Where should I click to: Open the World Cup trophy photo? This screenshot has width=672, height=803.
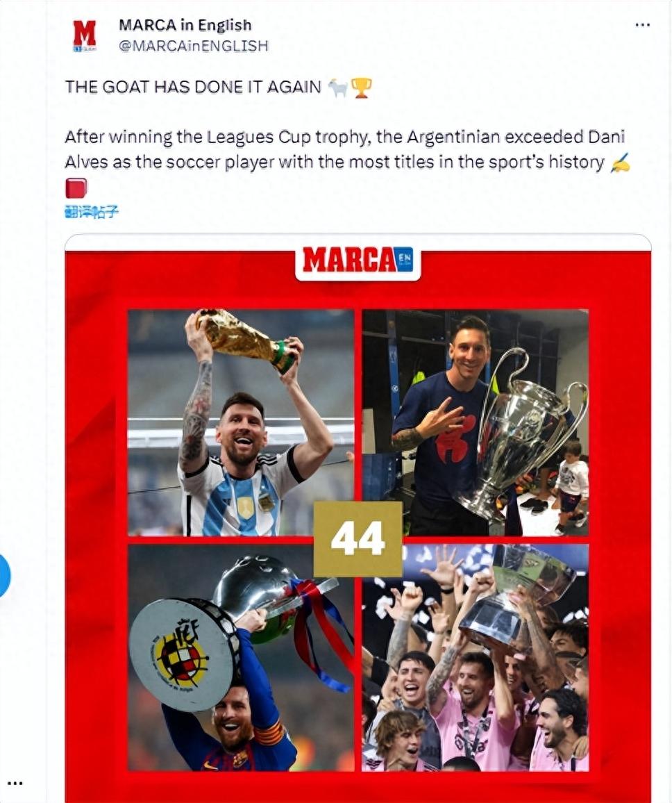(x=241, y=422)
